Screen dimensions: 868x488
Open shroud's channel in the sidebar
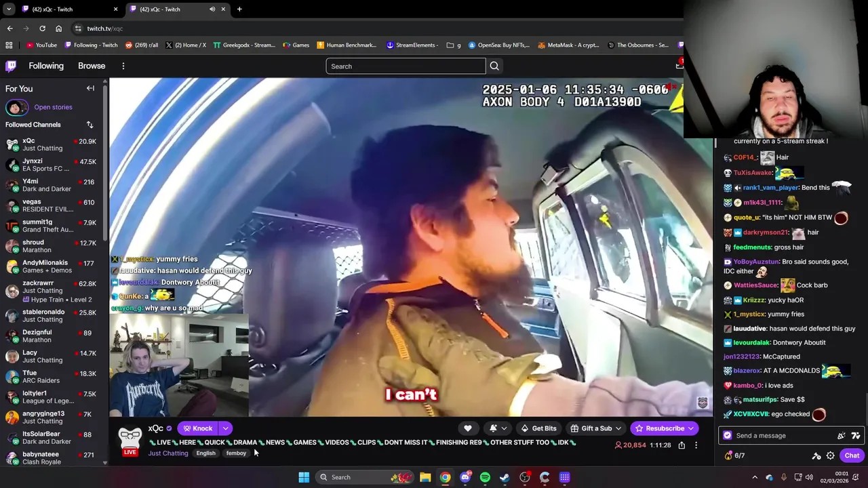(x=52, y=246)
